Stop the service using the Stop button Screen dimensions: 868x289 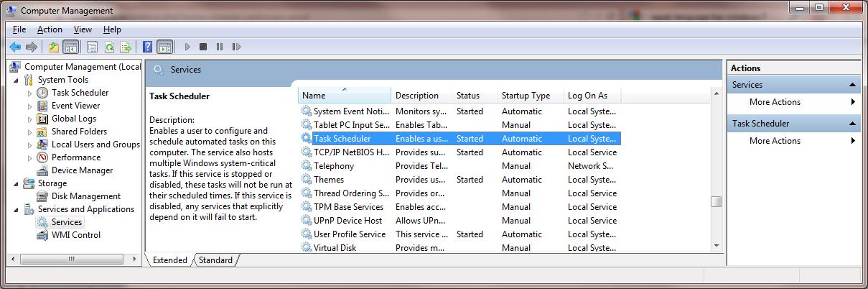203,47
